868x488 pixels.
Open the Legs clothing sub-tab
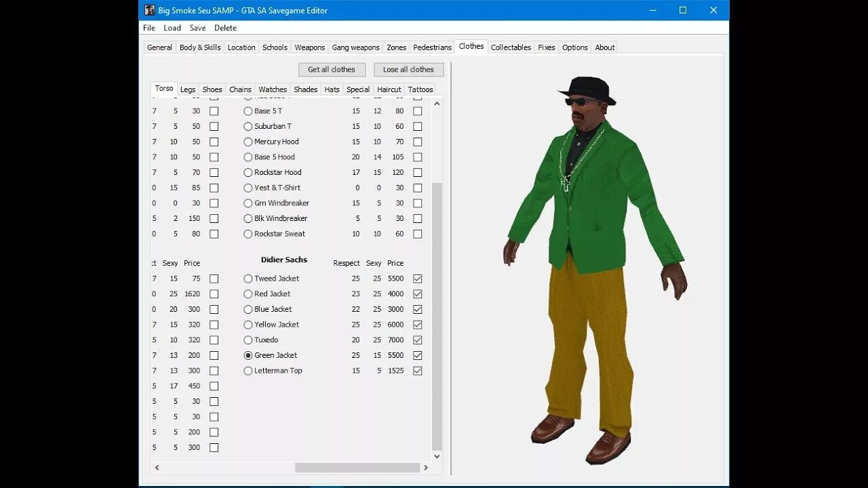pyautogui.click(x=188, y=89)
